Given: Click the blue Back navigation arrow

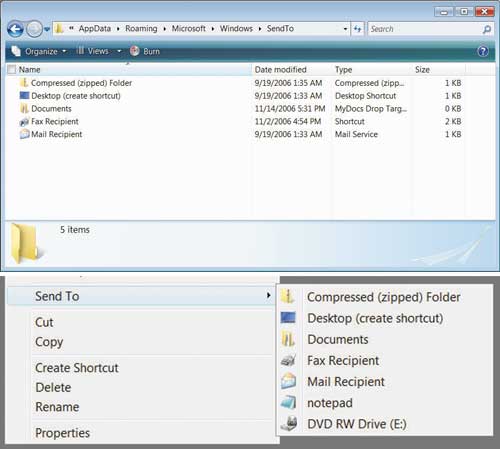Looking at the screenshot, I should point(15,30).
